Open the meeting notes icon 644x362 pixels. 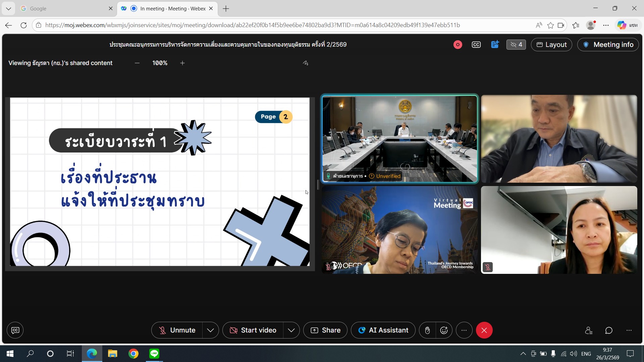point(495,45)
